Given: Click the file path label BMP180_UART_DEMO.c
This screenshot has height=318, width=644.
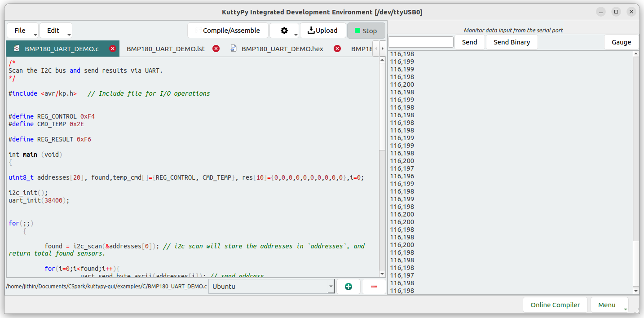Looking at the screenshot, I should click(x=106, y=287).
